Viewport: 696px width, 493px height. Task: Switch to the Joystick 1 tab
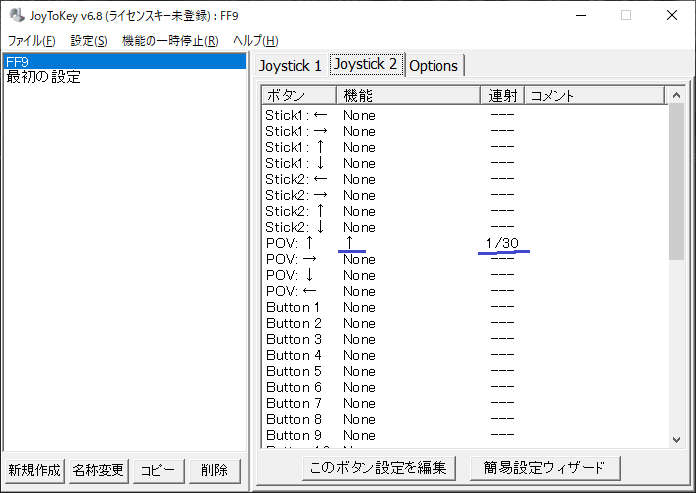point(290,66)
